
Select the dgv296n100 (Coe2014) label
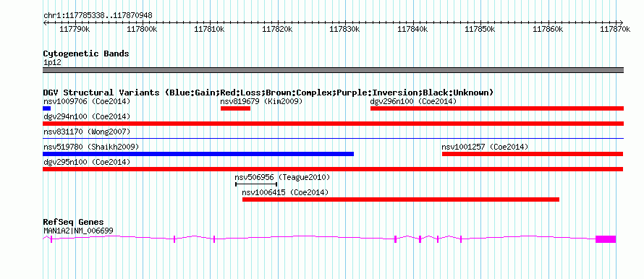(x=414, y=101)
